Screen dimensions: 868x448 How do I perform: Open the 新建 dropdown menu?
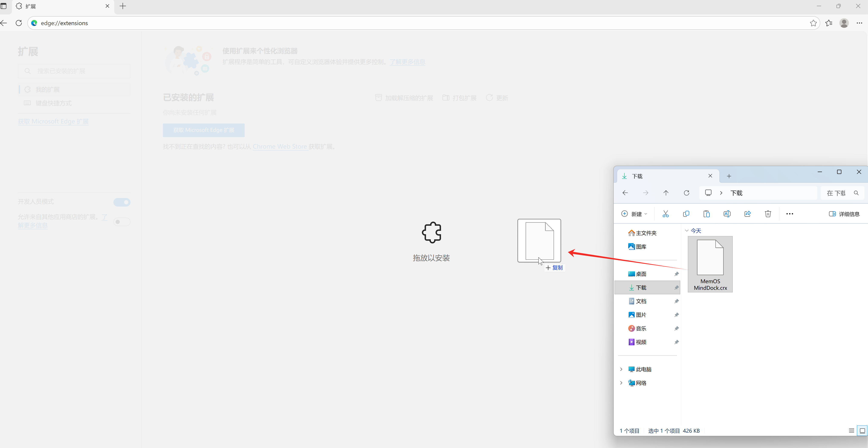point(634,214)
